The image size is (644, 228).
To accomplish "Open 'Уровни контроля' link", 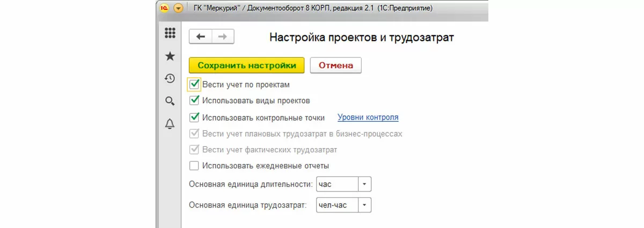I will pos(368,117).
